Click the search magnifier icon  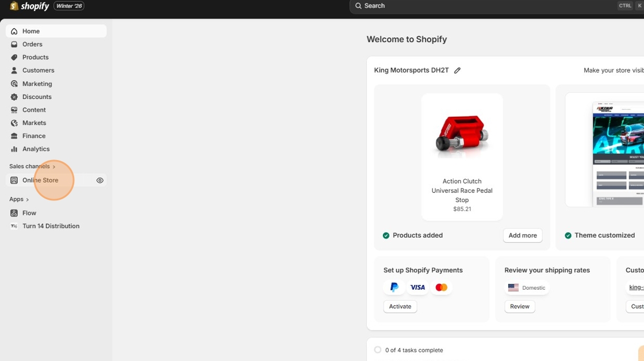pyautogui.click(x=358, y=6)
